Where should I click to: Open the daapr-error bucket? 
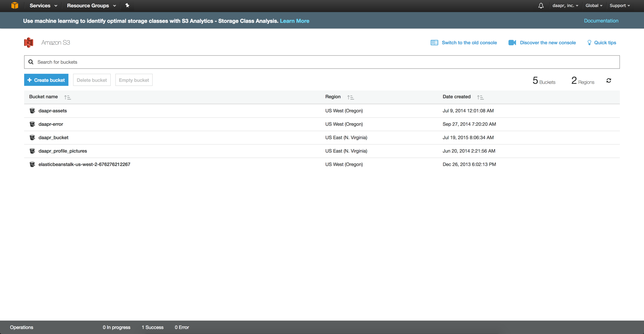51,124
